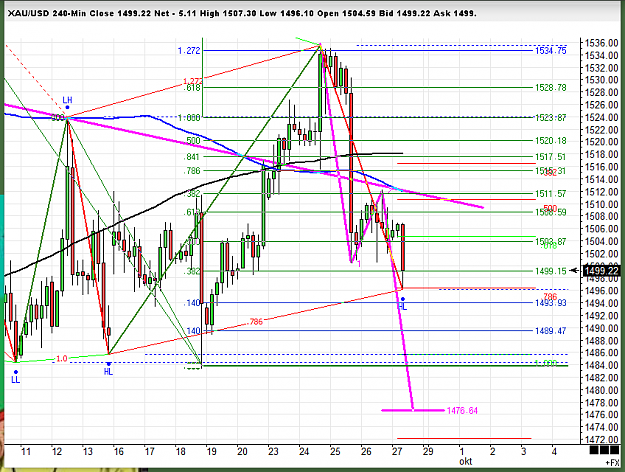
Task: Click the green .786 retracement label
Action: [191, 171]
